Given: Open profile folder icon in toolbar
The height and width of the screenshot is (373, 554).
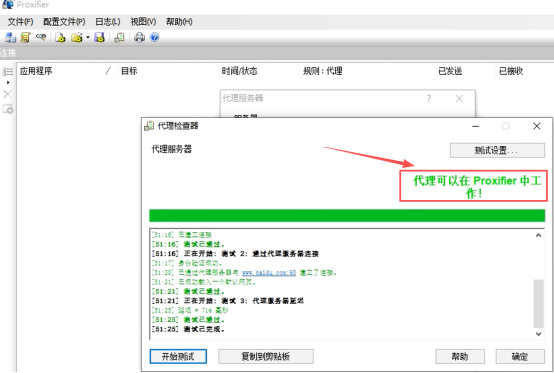Looking at the screenshot, I should [x=76, y=37].
